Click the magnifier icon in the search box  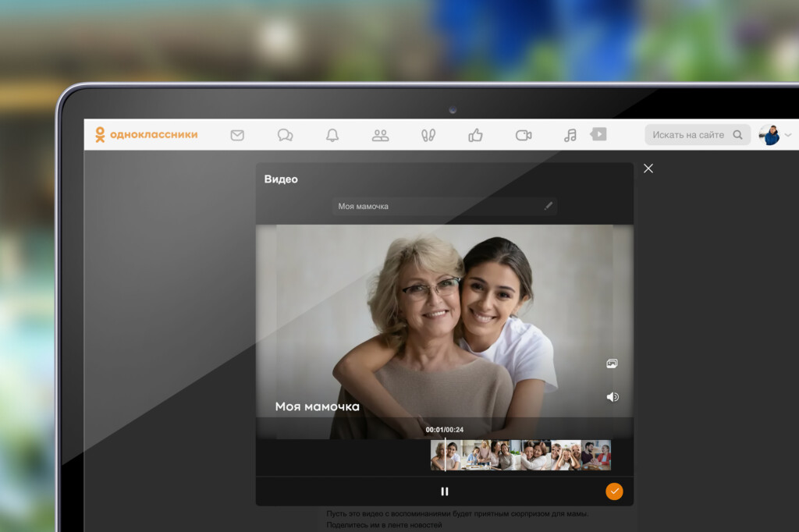coord(737,134)
